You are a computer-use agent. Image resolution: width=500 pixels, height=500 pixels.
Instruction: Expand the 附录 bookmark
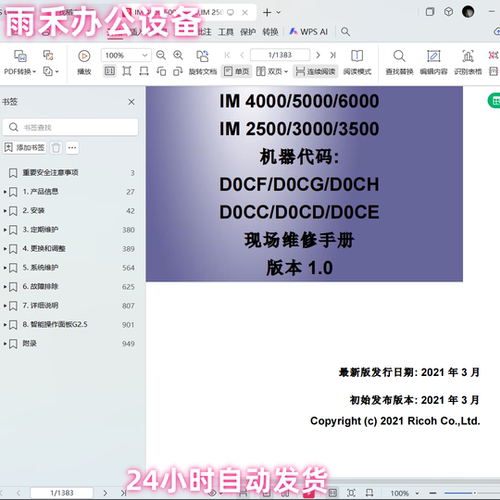5,344
